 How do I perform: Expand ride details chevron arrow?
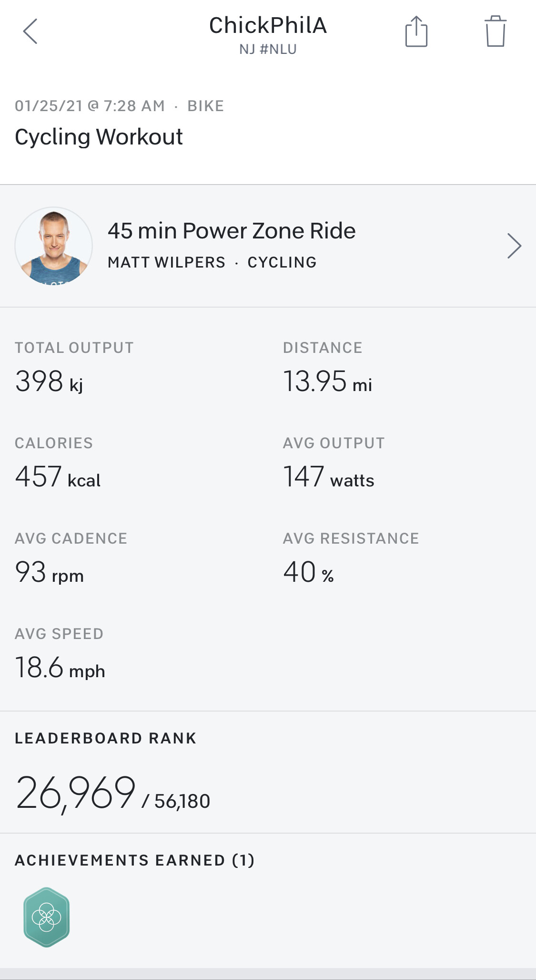[x=514, y=246]
